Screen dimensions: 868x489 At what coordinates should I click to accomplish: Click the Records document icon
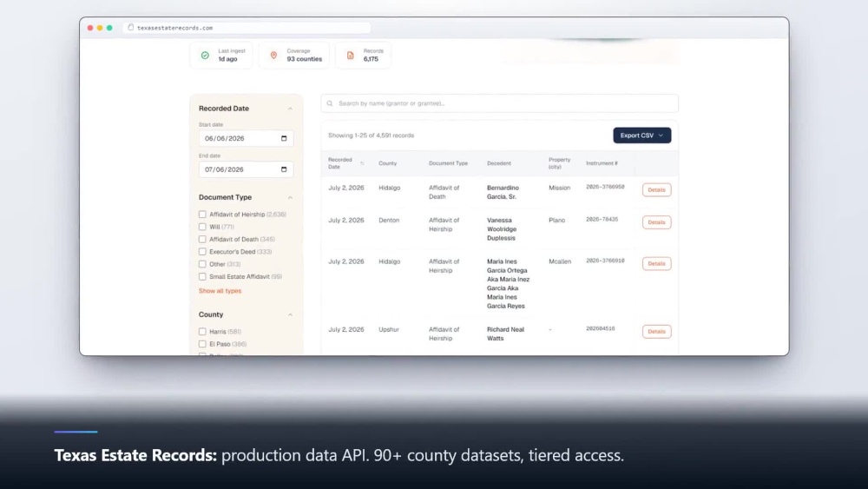(x=351, y=56)
